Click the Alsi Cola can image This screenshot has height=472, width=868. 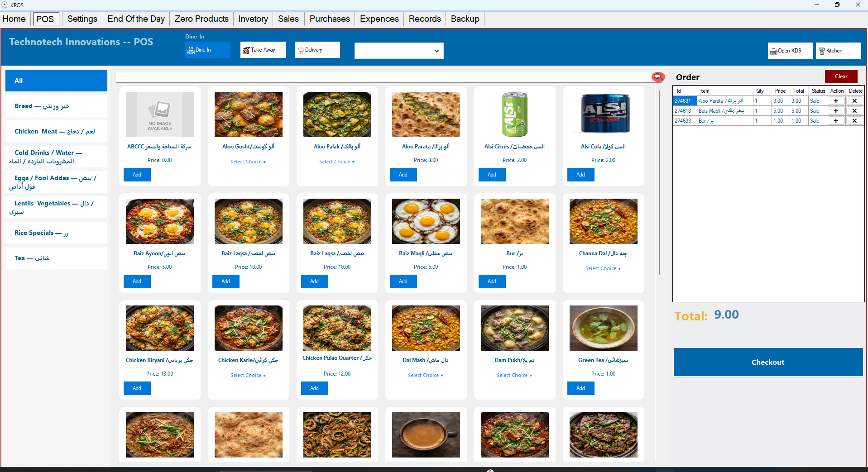click(x=604, y=114)
